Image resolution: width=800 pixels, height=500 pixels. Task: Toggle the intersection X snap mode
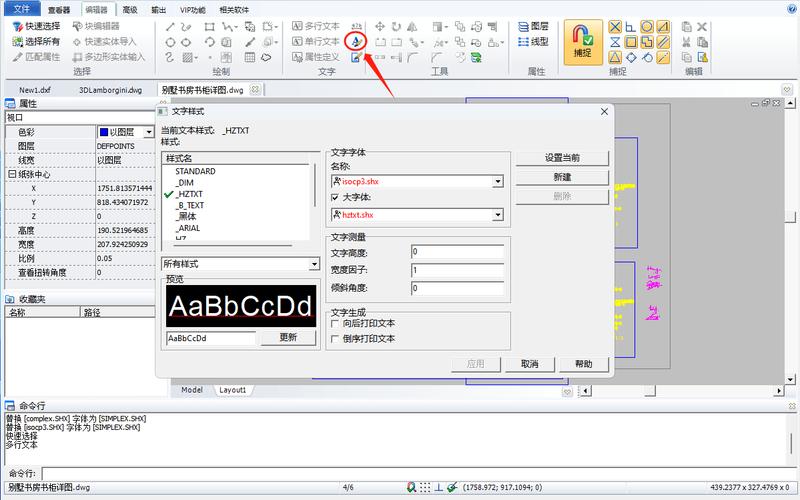615,27
